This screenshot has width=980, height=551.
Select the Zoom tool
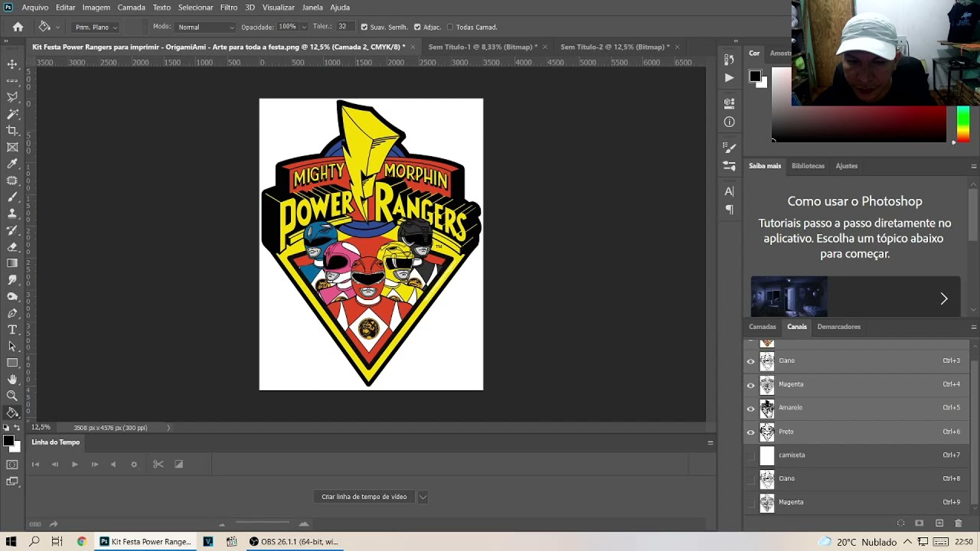(x=12, y=396)
